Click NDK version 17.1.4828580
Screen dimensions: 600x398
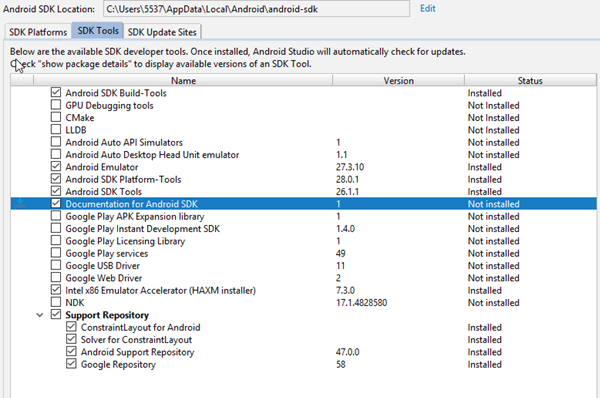[x=362, y=303]
